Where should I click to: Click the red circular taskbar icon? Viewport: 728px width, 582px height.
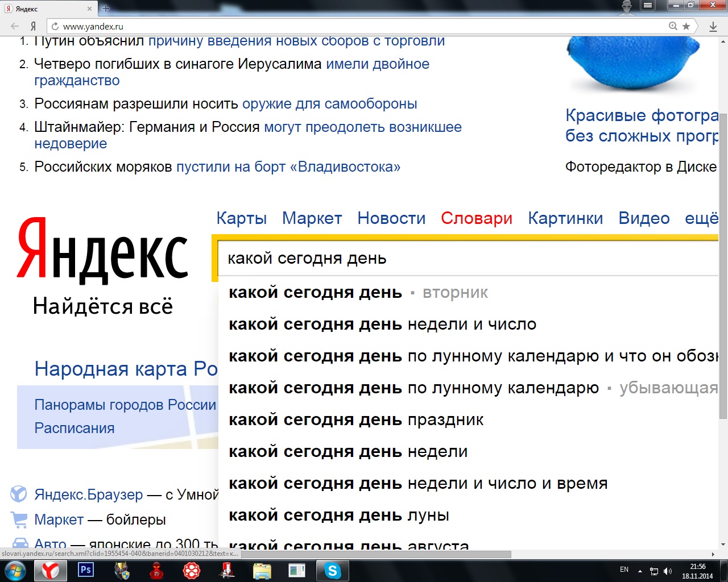(192, 571)
